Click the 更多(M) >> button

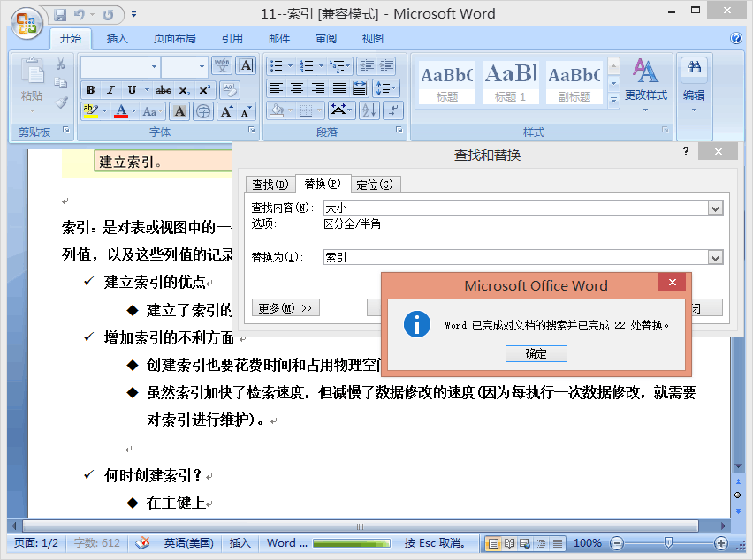285,308
